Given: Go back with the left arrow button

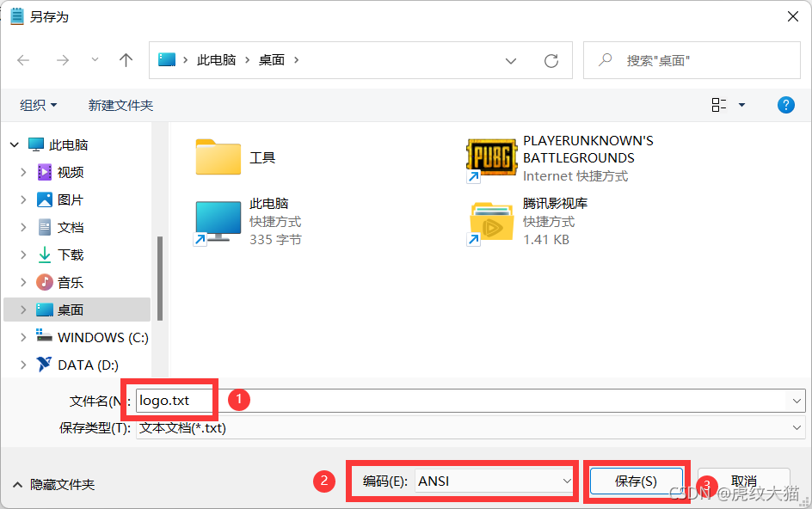Looking at the screenshot, I should point(23,60).
